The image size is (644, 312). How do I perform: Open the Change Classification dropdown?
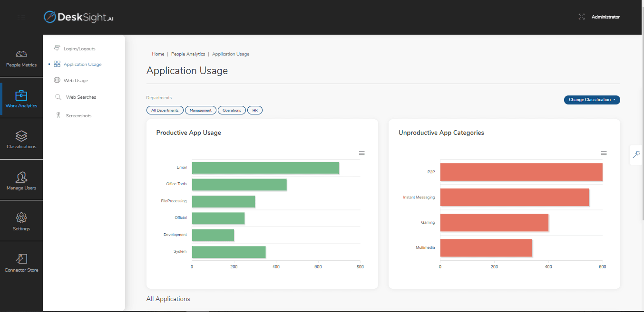[x=592, y=100]
